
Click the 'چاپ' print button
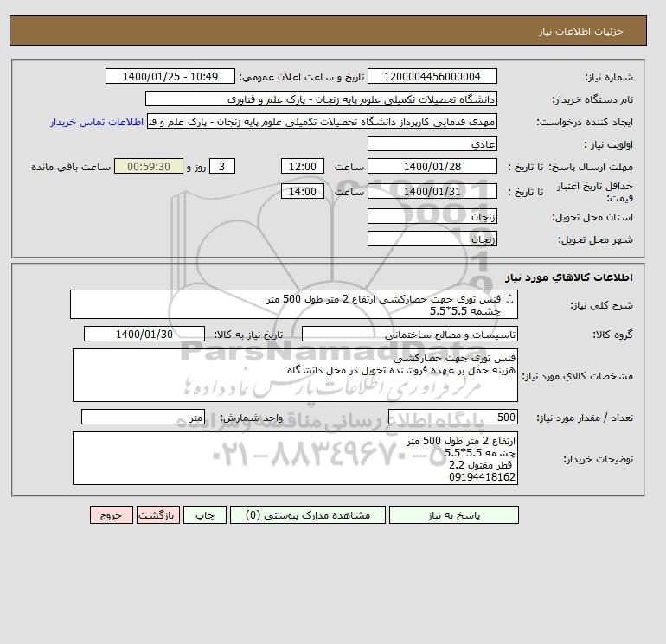[x=205, y=515]
